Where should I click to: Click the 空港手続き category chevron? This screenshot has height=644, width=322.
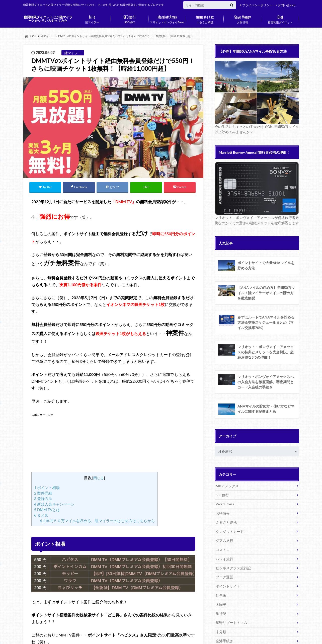pos(297,641)
